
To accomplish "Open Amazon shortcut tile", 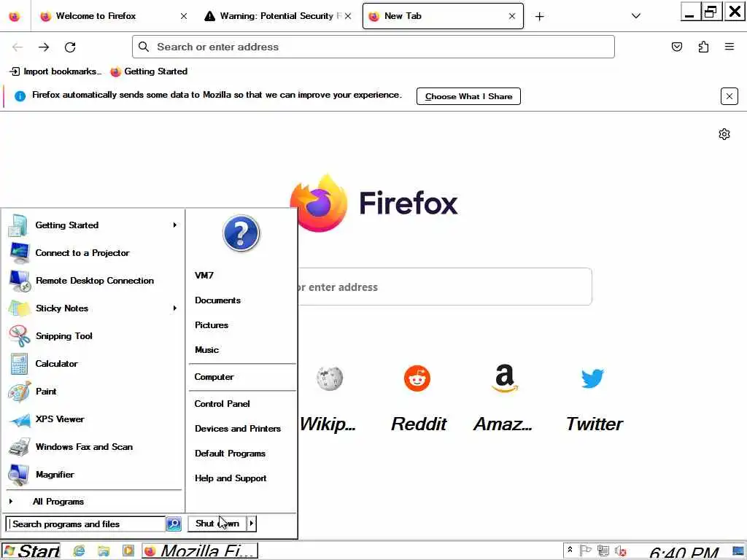I will pyautogui.click(x=504, y=399).
